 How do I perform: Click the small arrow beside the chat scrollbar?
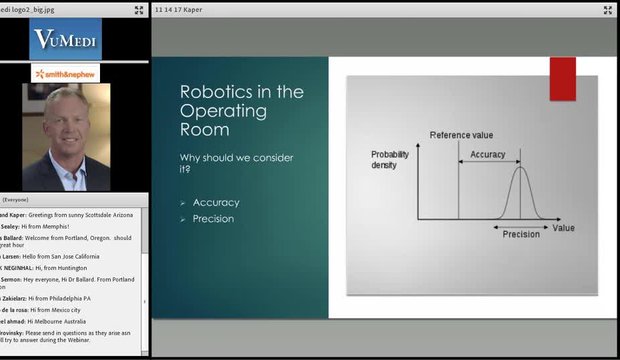tap(145, 302)
